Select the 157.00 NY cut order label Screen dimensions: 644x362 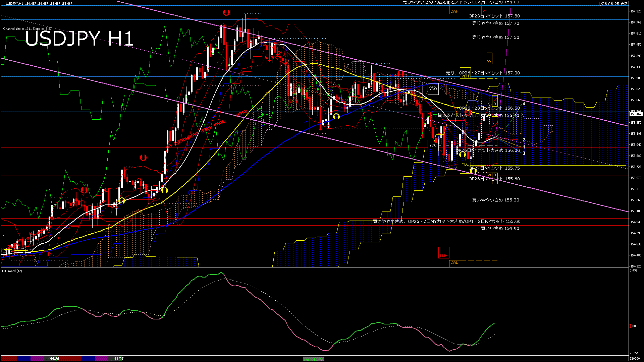(483, 73)
